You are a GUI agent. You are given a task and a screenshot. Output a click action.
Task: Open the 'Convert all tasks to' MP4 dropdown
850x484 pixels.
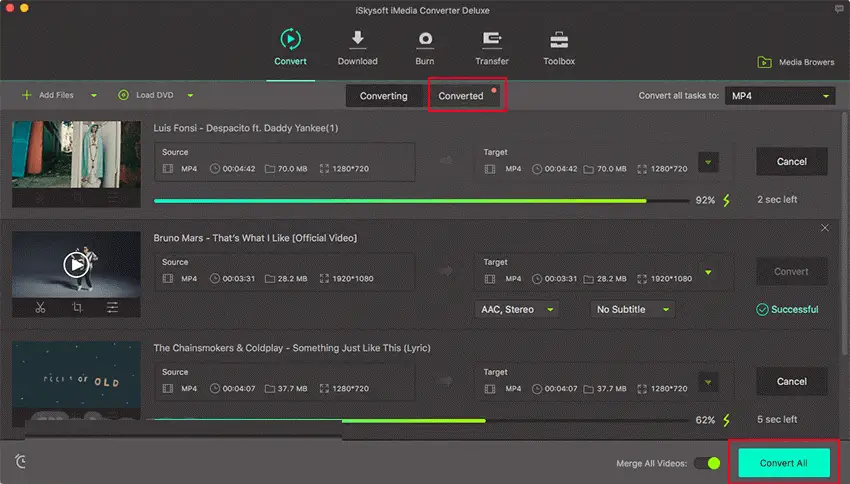(780, 96)
